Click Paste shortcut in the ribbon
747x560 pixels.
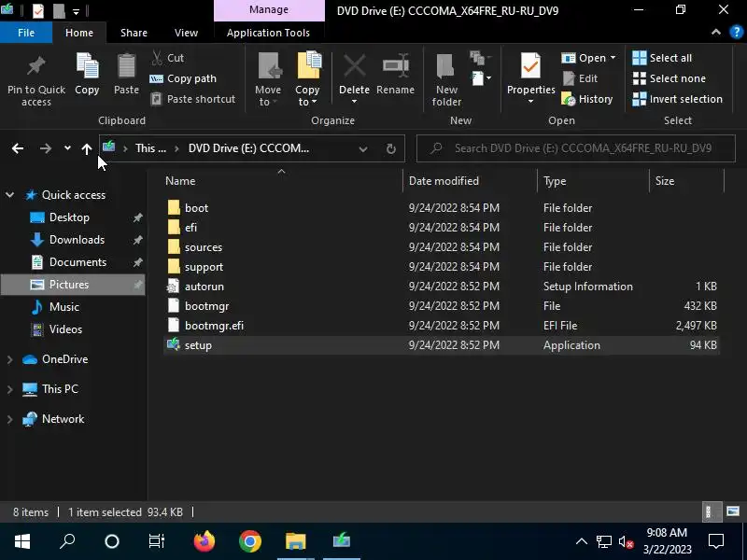coord(193,99)
